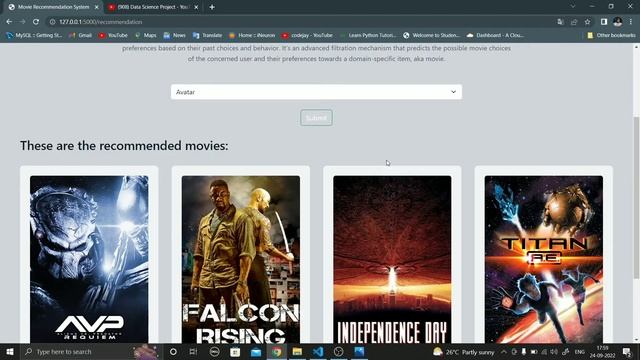Open the Gmail bookmark
The image size is (640, 360).
click(80, 36)
